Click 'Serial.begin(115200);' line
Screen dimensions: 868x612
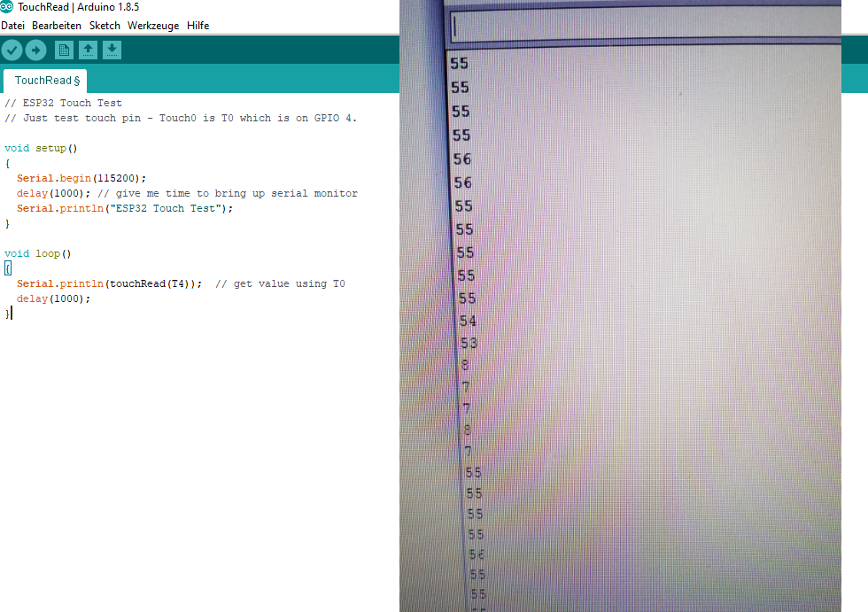tap(81, 178)
